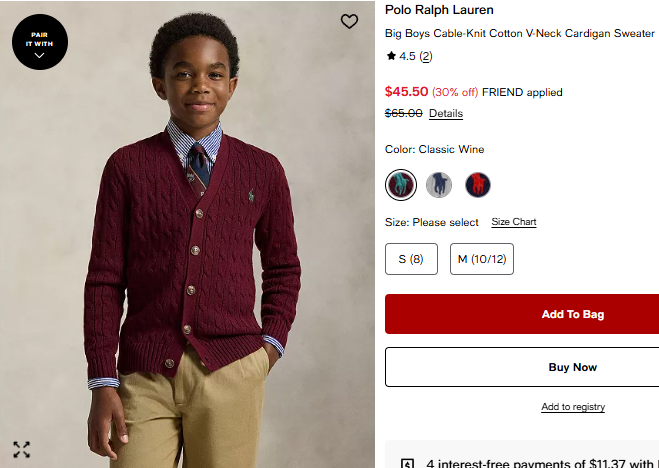659x468 pixels.
Task: Open the Size Chart link
Action: click(514, 222)
